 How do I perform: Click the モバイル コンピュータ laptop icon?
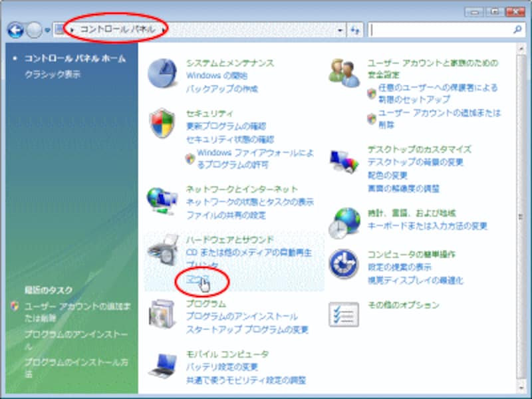(163, 365)
